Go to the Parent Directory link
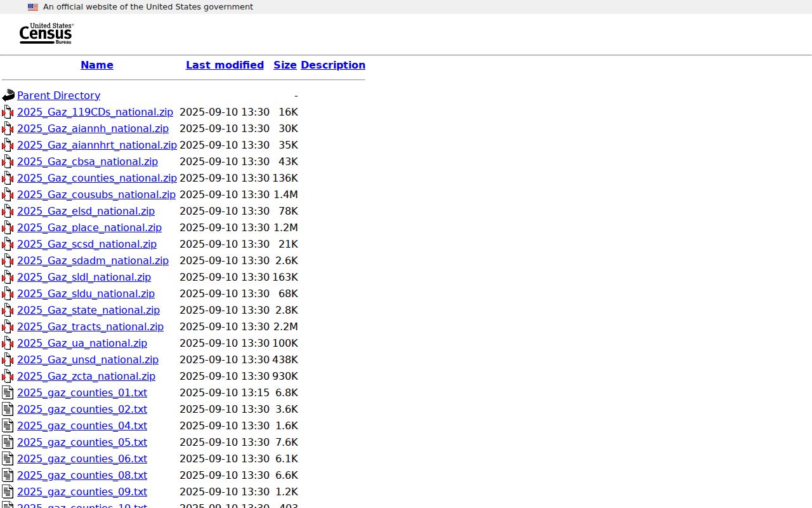Image resolution: width=812 pixels, height=508 pixels. click(x=58, y=95)
